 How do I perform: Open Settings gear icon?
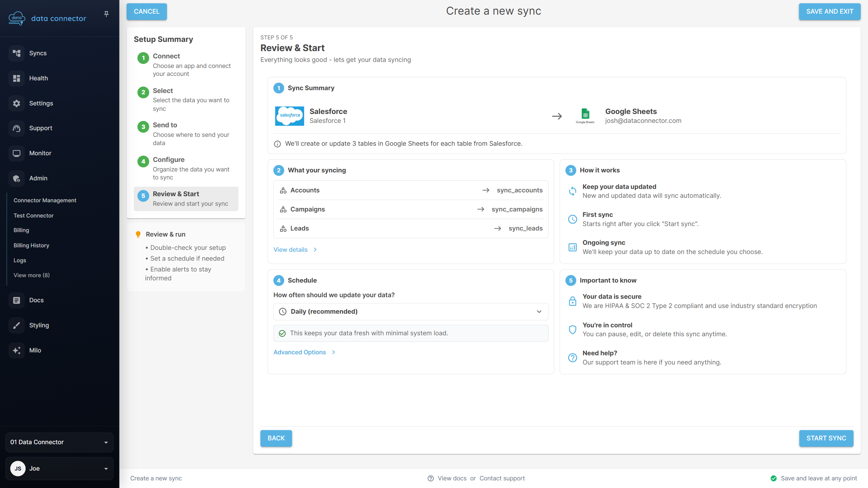16,103
